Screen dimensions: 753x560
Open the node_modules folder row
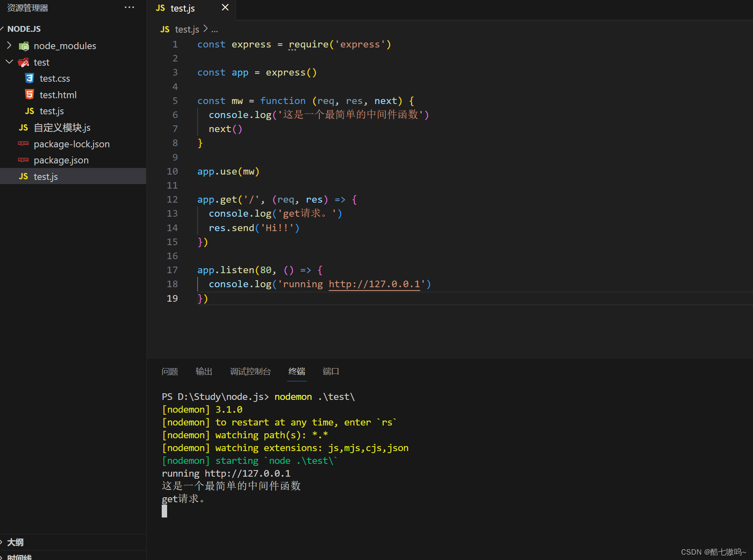pyautogui.click(x=73, y=46)
